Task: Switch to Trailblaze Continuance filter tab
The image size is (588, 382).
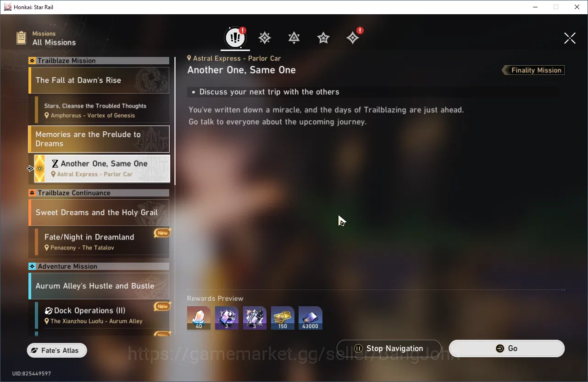Action: (294, 38)
